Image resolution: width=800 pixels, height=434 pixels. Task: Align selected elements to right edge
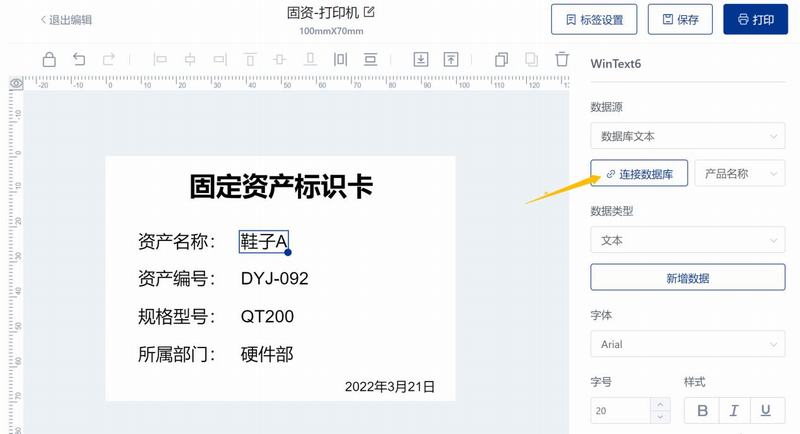click(220, 60)
